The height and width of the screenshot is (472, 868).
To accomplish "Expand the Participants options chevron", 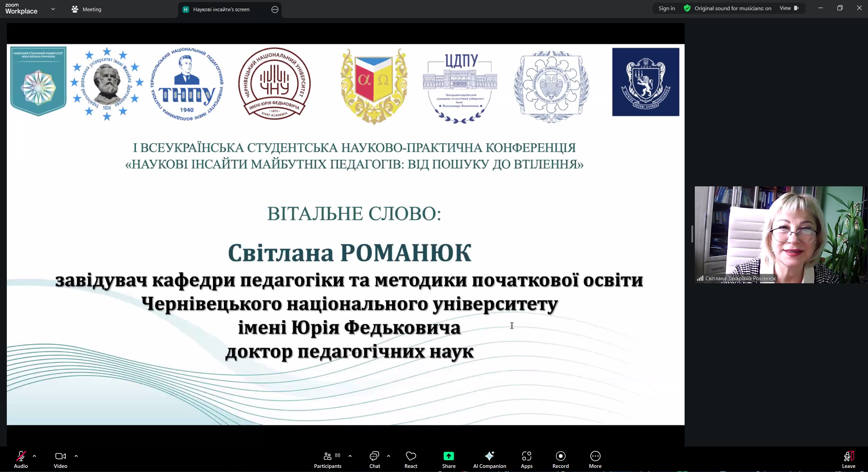I will click(350, 456).
